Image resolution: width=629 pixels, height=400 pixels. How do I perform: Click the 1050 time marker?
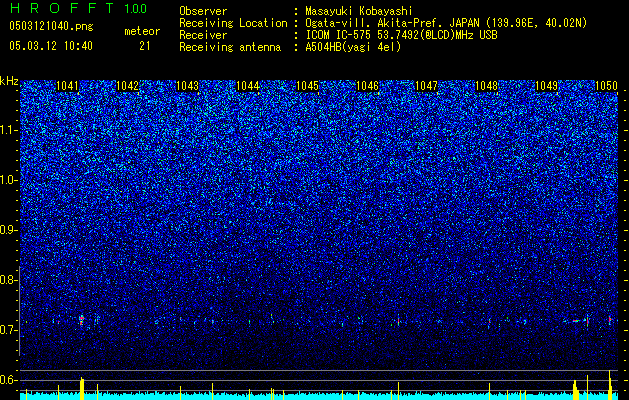point(606,86)
